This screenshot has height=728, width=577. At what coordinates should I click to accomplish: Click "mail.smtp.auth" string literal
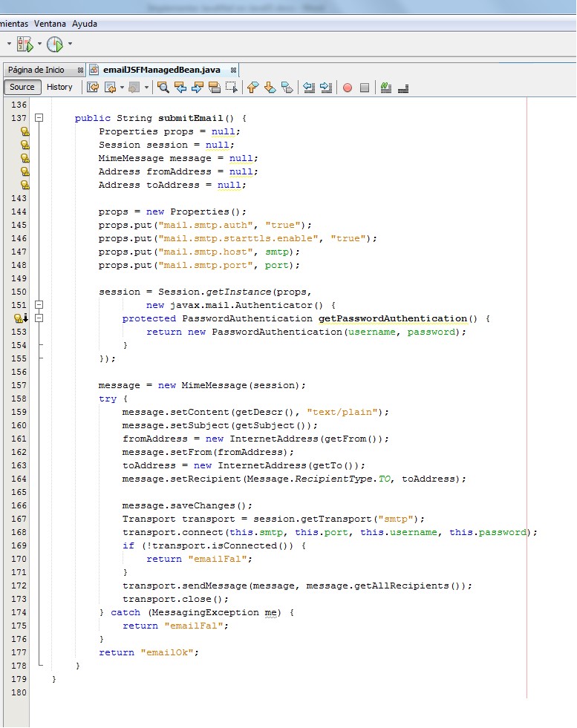(x=206, y=225)
